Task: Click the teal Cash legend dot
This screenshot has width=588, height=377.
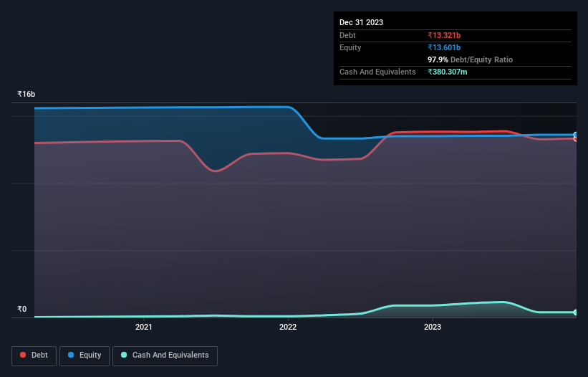Action: 124,355
